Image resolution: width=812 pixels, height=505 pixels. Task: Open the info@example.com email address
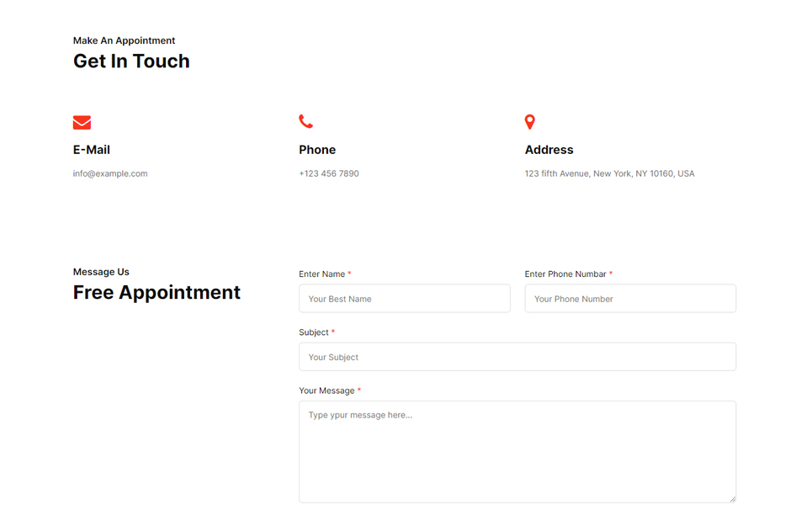coord(110,173)
